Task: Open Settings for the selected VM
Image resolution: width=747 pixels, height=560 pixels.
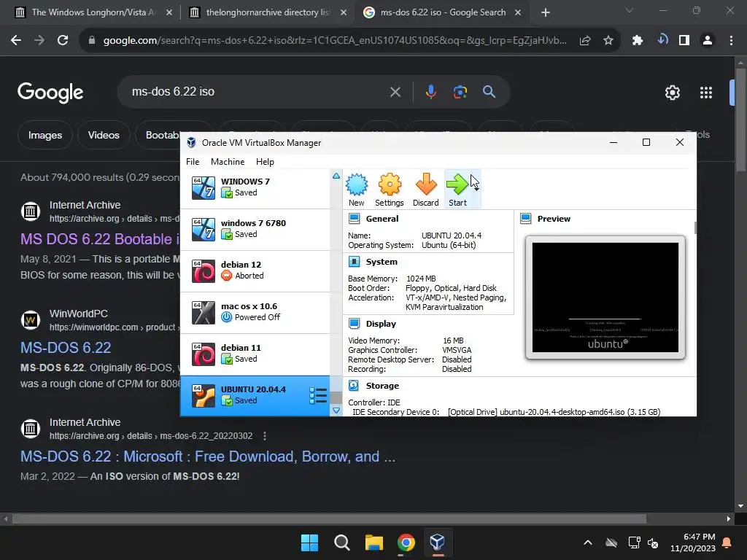Action: click(x=390, y=189)
